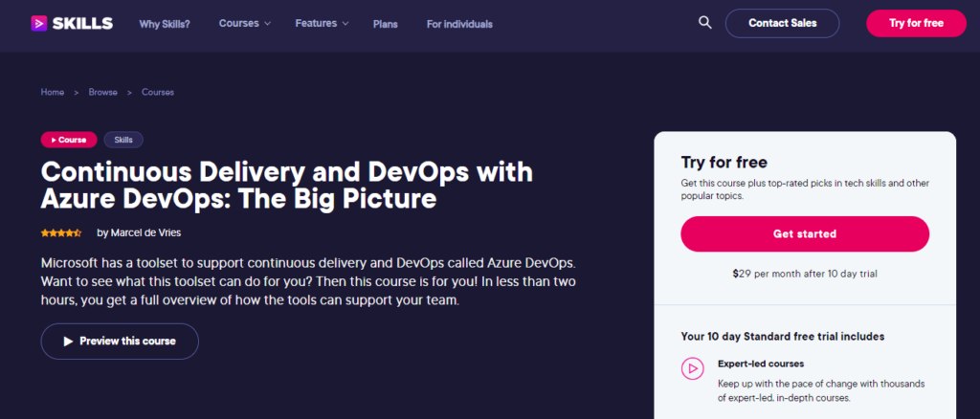The width and height of the screenshot is (980, 419).
Task: Click the pink Course tag
Action: (x=69, y=140)
